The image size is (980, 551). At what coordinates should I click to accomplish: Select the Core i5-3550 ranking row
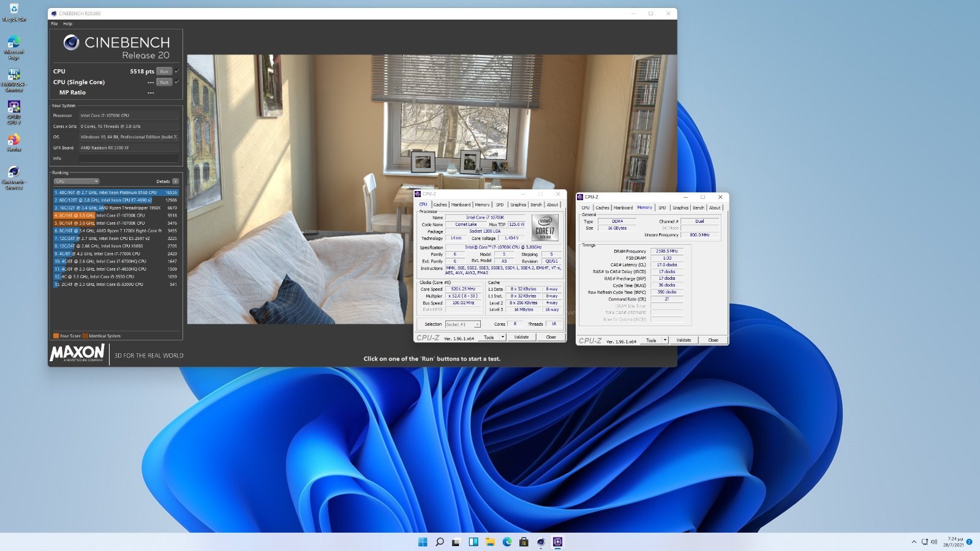pyautogui.click(x=116, y=277)
